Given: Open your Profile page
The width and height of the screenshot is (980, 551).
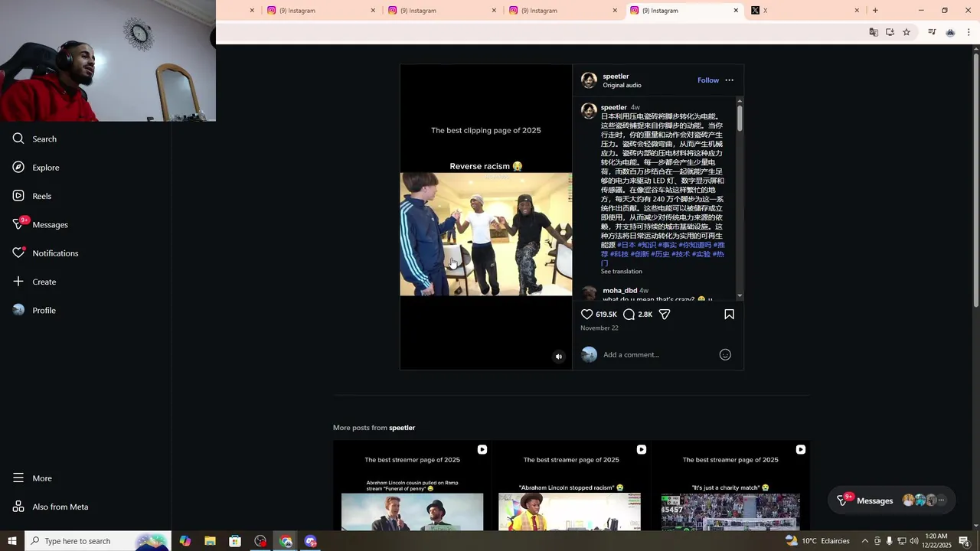Looking at the screenshot, I should (34, 310).
